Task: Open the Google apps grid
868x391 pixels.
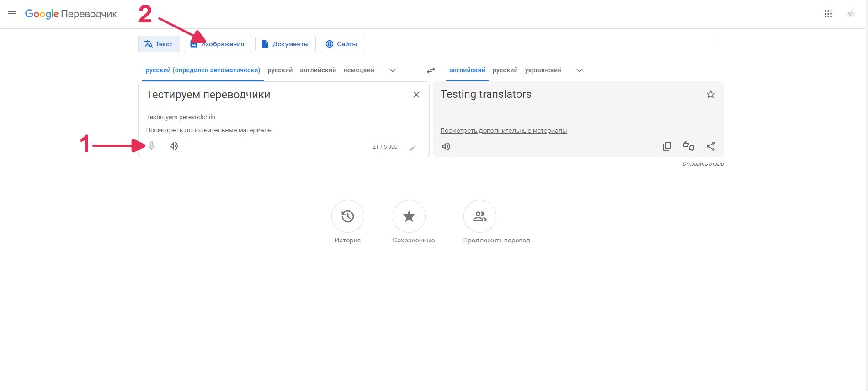Action: pos(828,14)
